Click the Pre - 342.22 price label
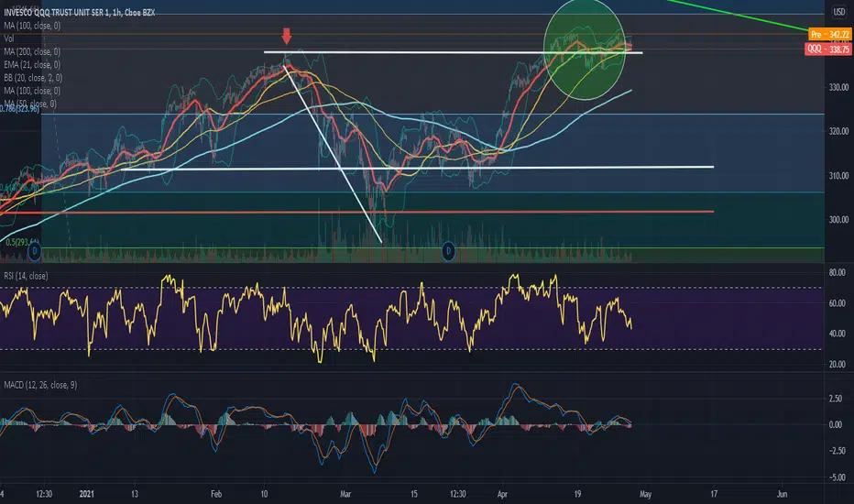854x504 pixels. [829, 34]
